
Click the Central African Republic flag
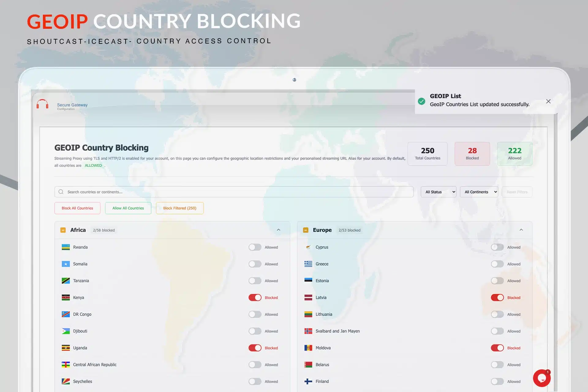tap(66, 365)
